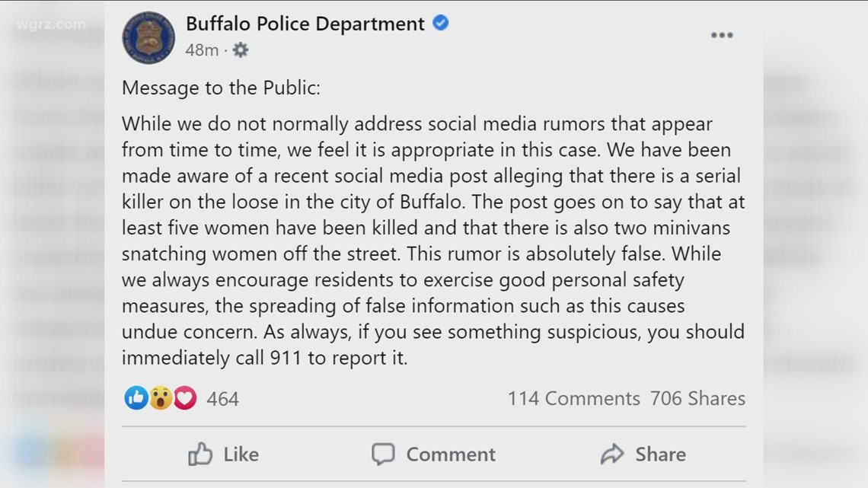Click the Buffalo Police Department profile picture

click(148, 37)
